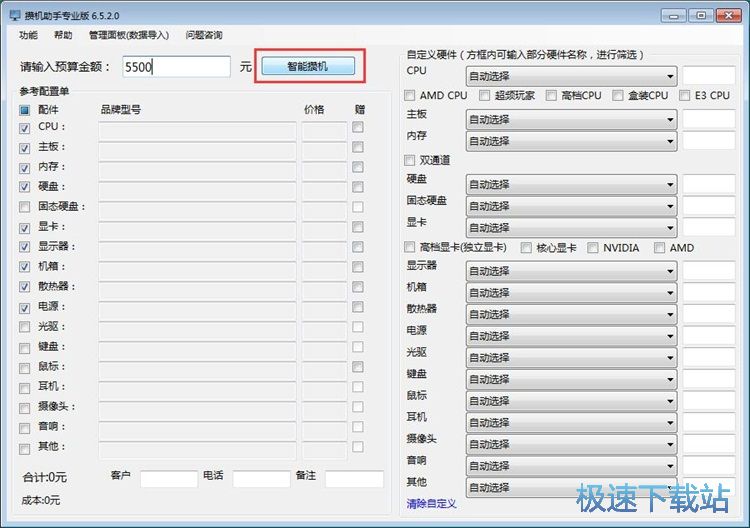Check the 高档CPU option
This screenshot has height=528, width=750.
551,96
